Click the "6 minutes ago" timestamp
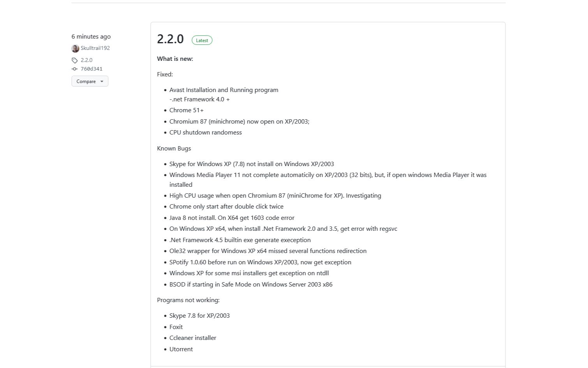The image size is (588, 368). click(91, 37)
